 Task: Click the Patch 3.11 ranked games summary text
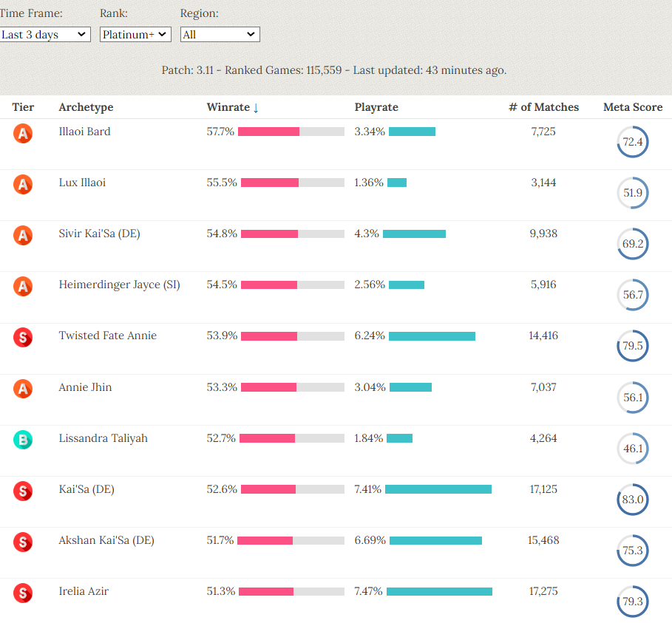[x=334, y=70]
